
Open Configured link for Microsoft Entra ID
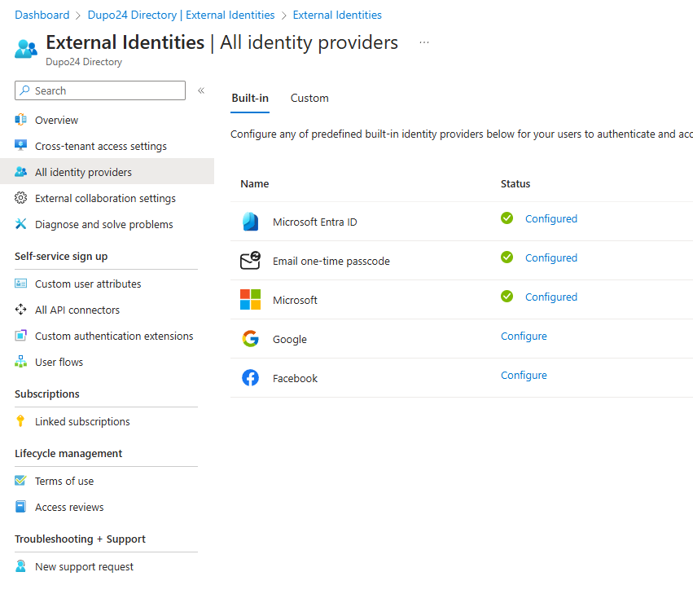tap(551, 218)
